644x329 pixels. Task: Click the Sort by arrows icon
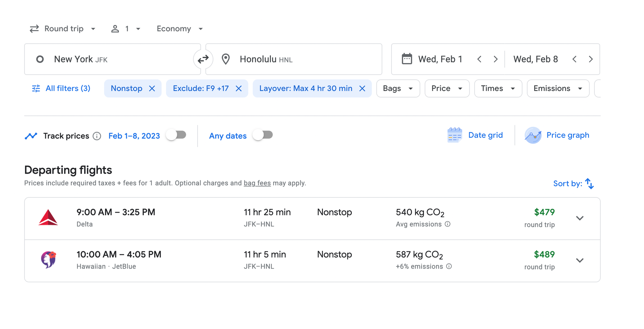589,184
